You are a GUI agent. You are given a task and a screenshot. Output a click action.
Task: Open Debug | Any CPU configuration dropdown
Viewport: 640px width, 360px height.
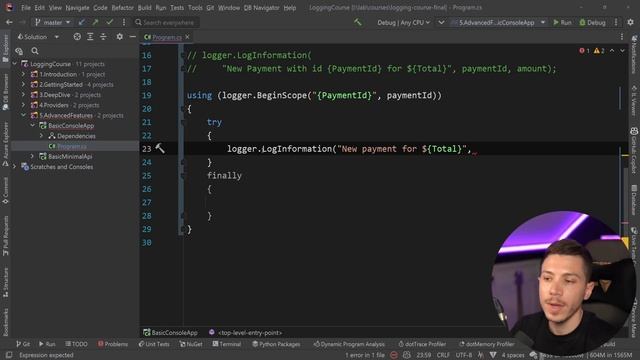click(403, 22)
